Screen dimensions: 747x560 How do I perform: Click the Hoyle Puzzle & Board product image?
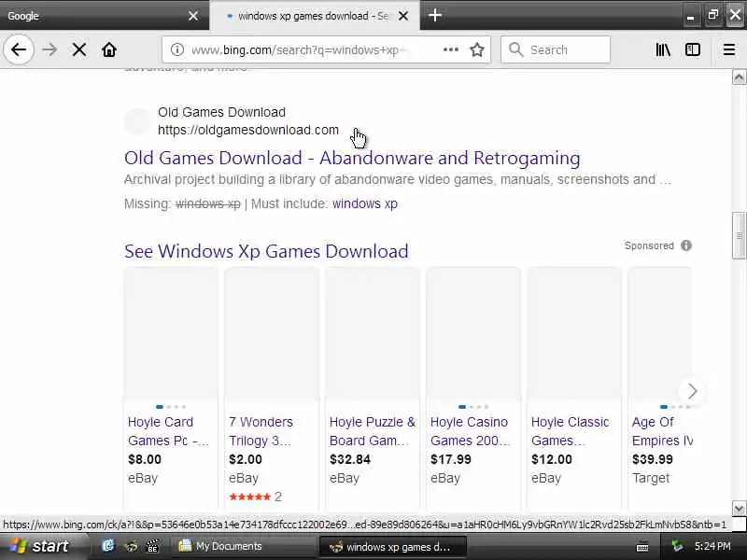[x=373, y=333]
